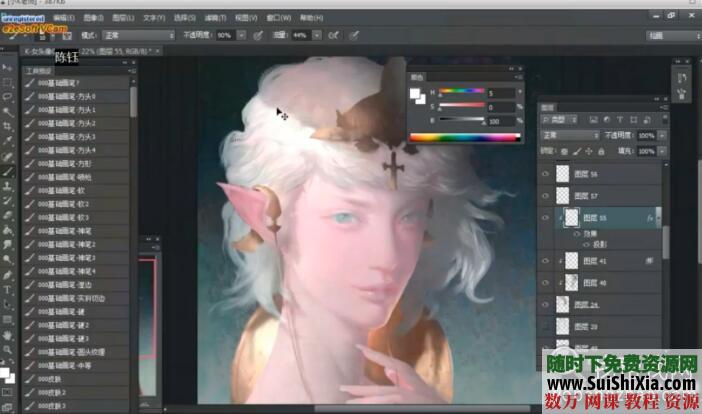Click the rainbow color spectrum bar in Color panel
Screen dimensions: 702x414
coord(466,136)
